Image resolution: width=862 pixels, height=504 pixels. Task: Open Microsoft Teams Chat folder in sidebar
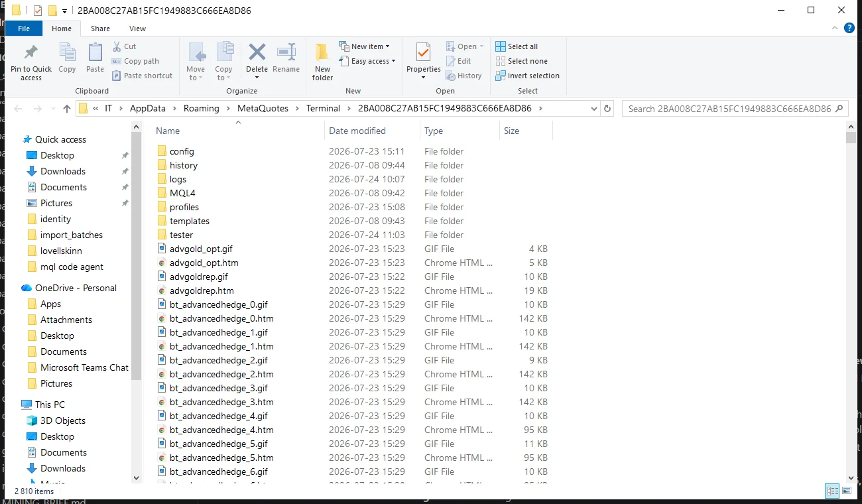[84, 367]
